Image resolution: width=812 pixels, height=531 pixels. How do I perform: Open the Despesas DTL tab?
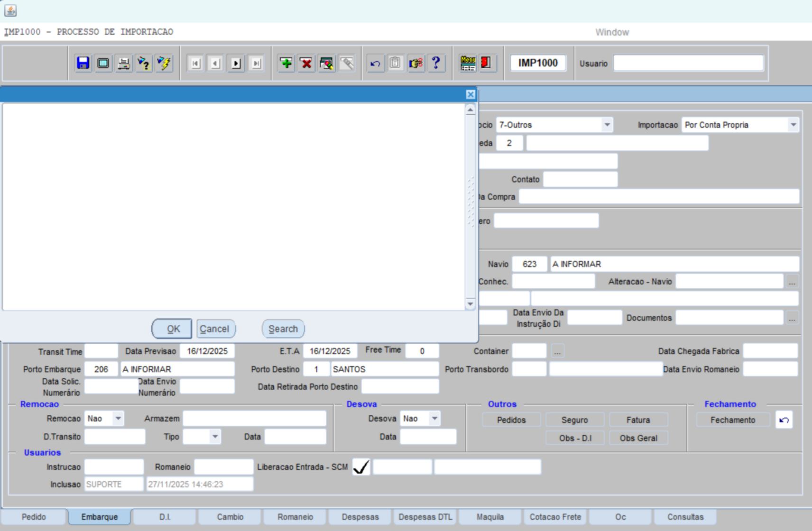point(425,517)
